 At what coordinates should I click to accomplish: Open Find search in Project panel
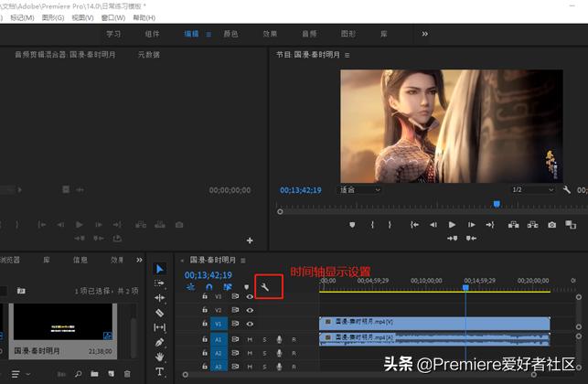[x=78, y=374]
